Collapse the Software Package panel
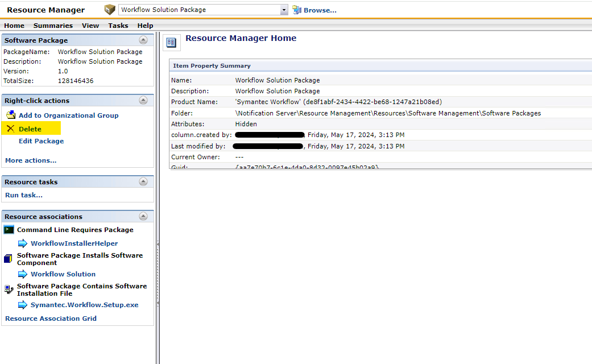 (143, 40)
